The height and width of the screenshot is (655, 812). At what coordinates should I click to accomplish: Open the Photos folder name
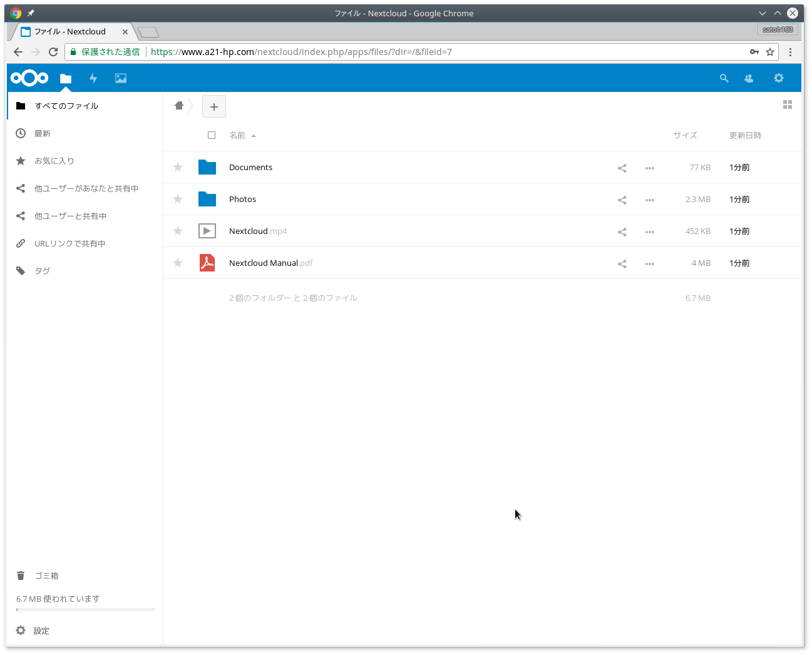pos(242,199)
